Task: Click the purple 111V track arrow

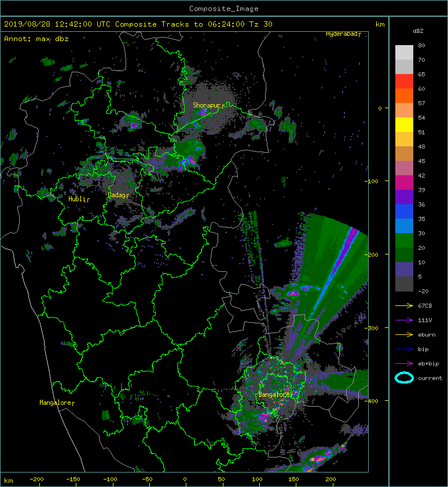Action: coord(404,320)
